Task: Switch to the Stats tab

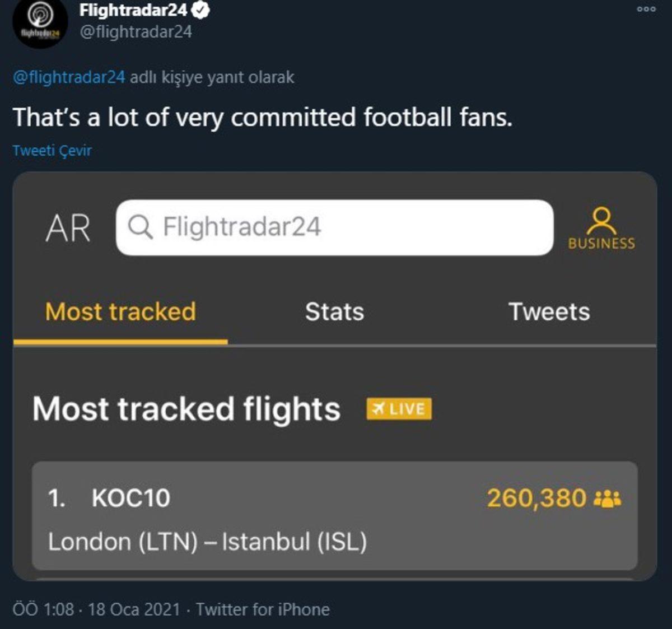Action: [x=334, y=313]
